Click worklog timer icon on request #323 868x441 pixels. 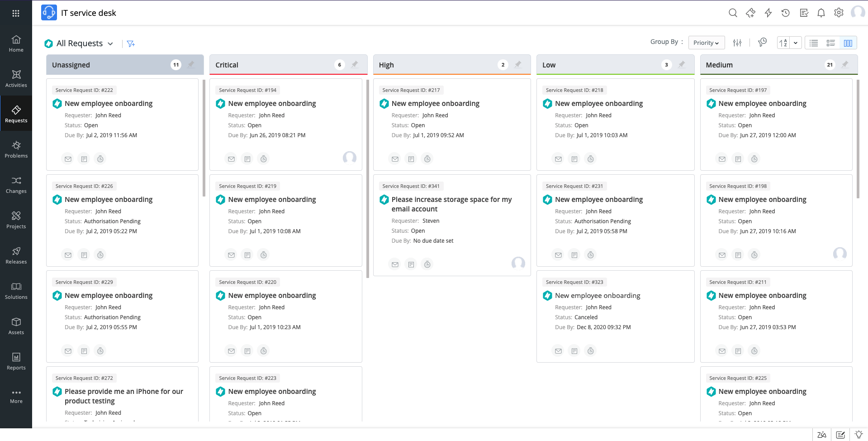coord(591,351)
